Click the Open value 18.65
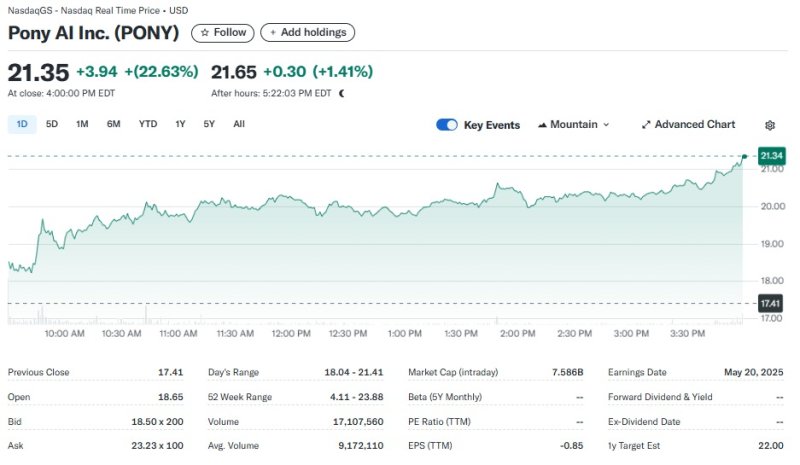This screenshot has width=800, height=465. click(x=170, y=397)
